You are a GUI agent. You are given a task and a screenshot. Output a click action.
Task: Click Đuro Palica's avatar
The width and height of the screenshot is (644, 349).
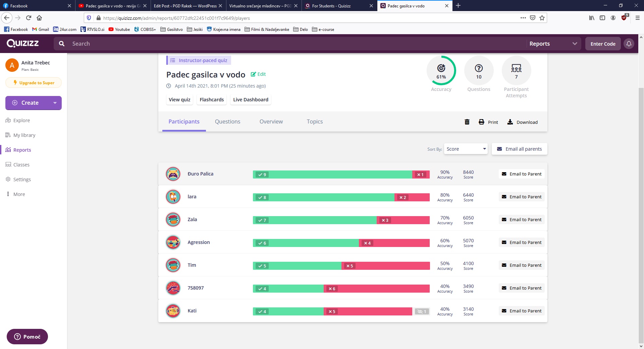tap(173, 174)
